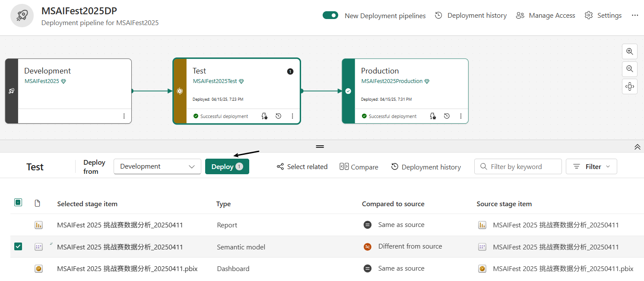Sort by Source stage item column
Image resolution: width=644 pixels, height=281 pixels.
(504, 204)
